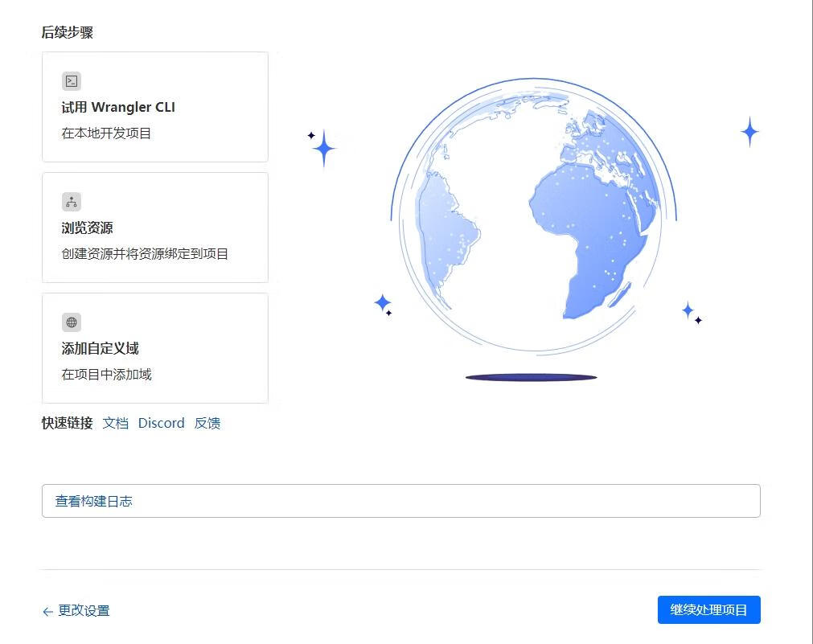Click the 快速链接 label
Image resolution: width=813 pixels, height=644 pixels.
pyautogui.click(x=68, y=423)
